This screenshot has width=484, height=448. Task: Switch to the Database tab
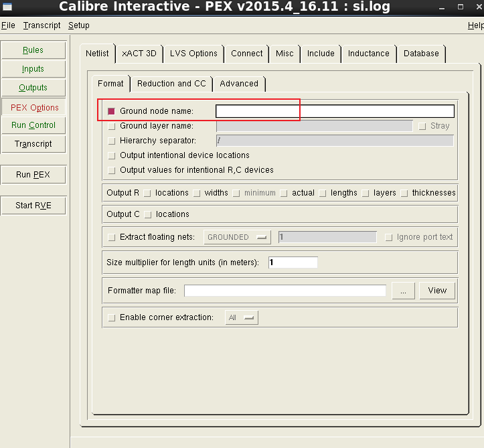(421, 54)
